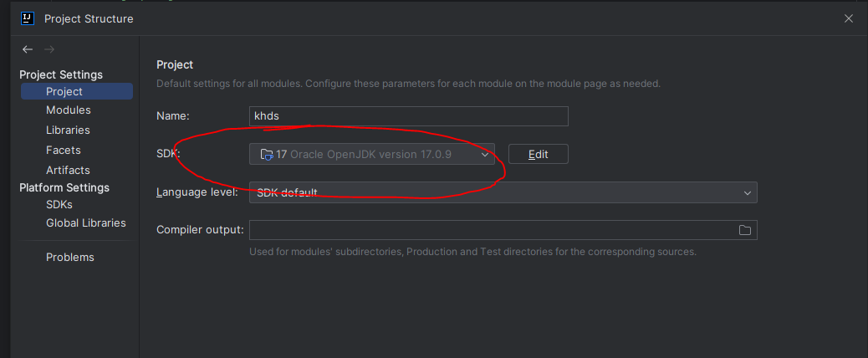Go back with the left arrow
Screen dimensions: 868x358
coord(27,50)
